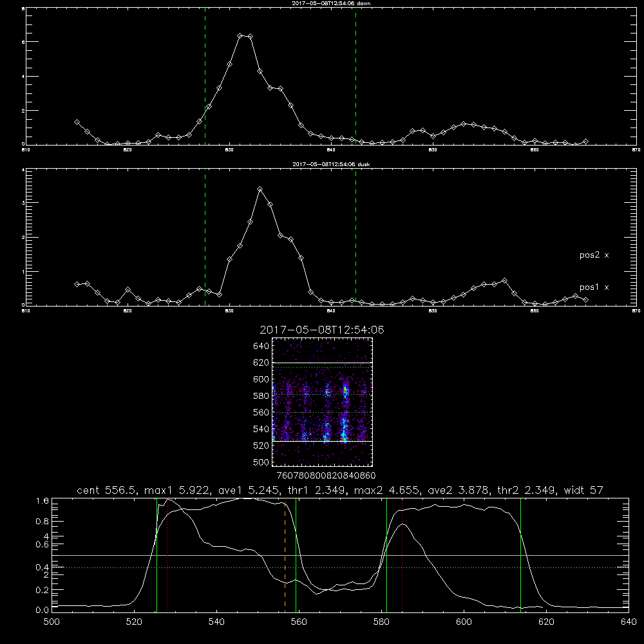Click the dotted horizontal line in bottom plot
644x644 pixels.
340,567
